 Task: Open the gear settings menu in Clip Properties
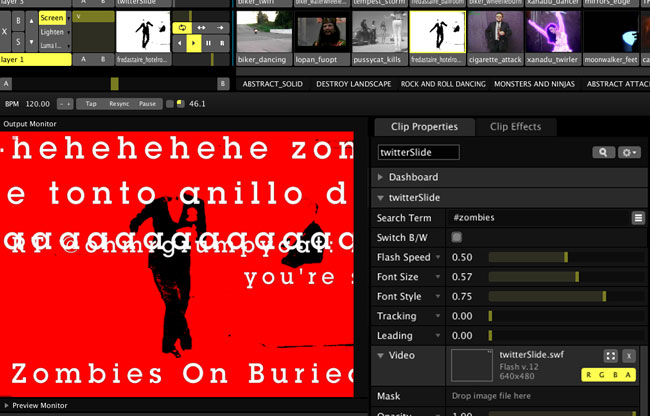629,152
